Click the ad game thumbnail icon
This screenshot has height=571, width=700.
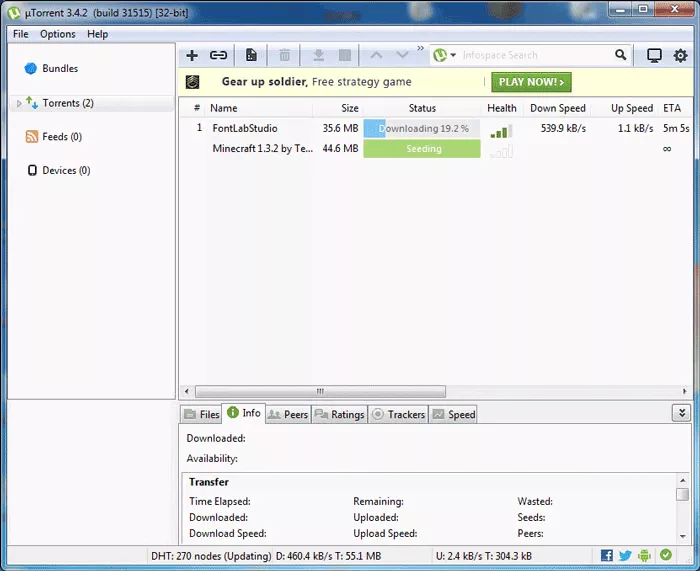pyautogui.click(x=192, y=82)
